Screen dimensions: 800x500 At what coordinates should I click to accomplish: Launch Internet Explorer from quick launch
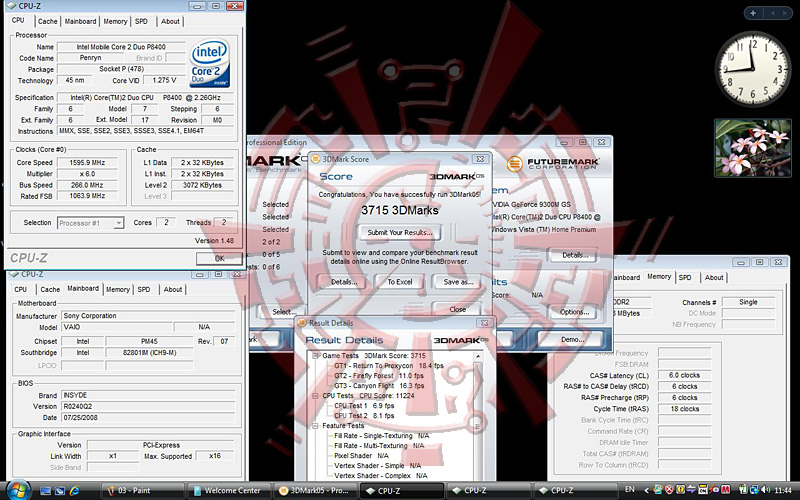tap(74, 491)
